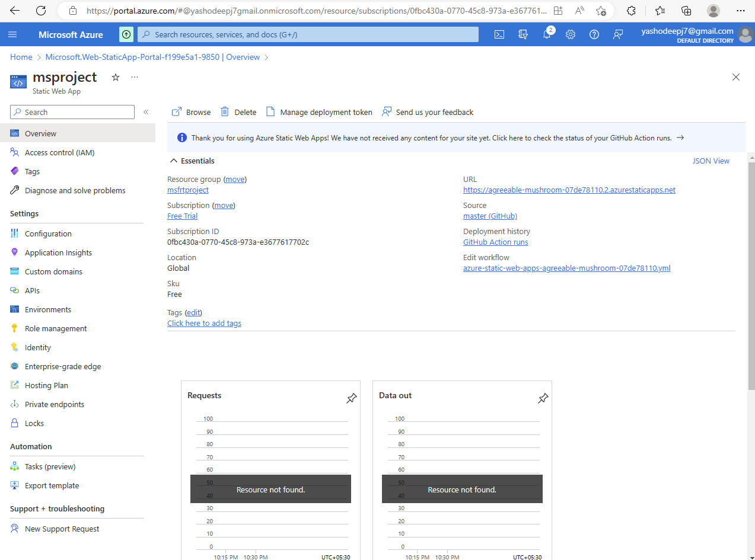
Task: Open the Help question mark icon
Action: 594,34
